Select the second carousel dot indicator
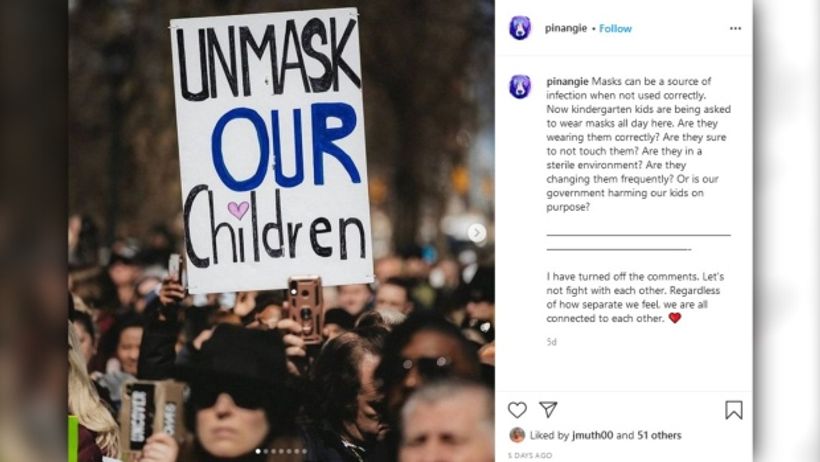Image resolution: width=820 pixels, height=462 pixels. click(x=266, y=451)
